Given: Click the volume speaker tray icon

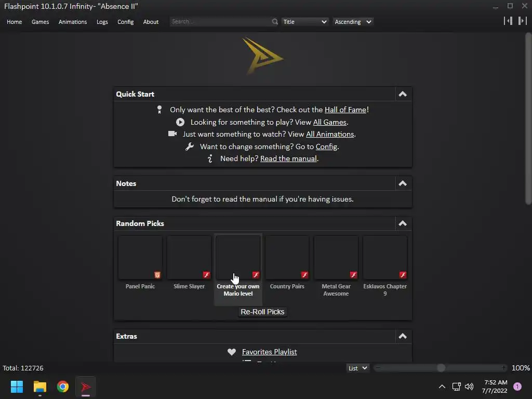Looking at the screenshot, I should (469, 387).
